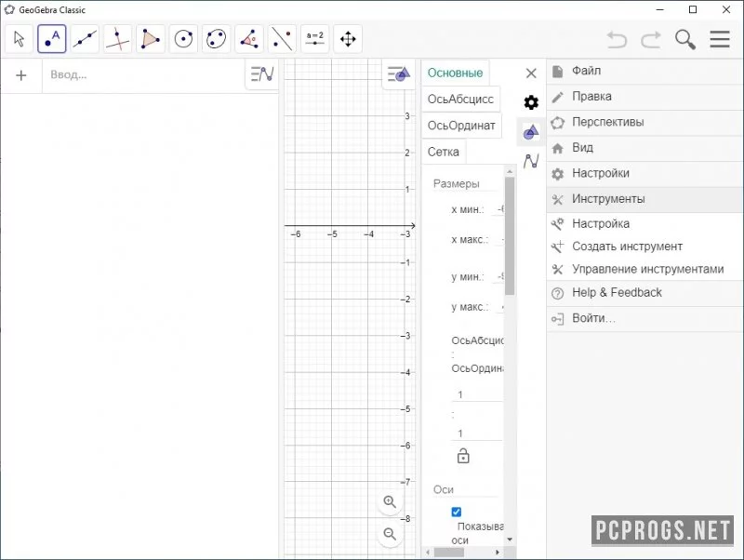Switch to ОсьАбсцисс tab
The height and width of the screenshot is (560, 744).
tap(460, 100)
